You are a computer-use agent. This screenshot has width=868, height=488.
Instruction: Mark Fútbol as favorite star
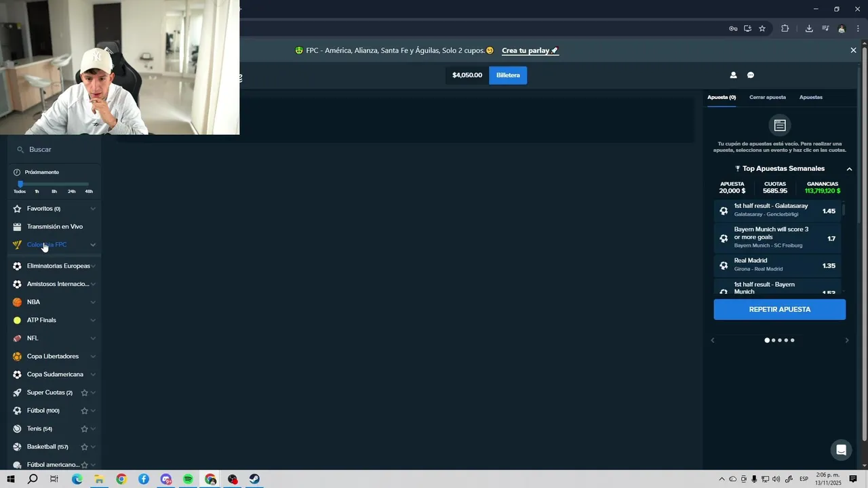coord(85,411)
